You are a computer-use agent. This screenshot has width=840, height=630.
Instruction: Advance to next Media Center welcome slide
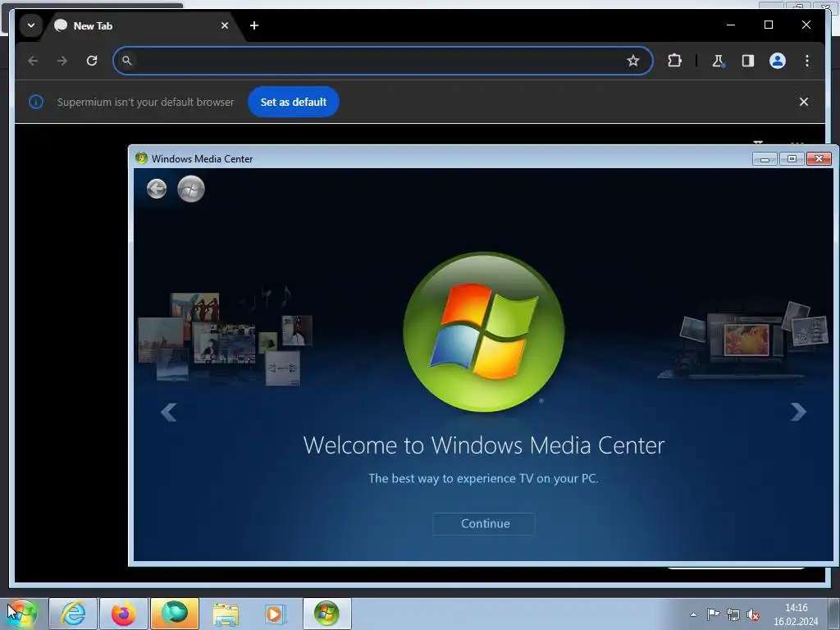pyautogui.click(x=798, y=412)
